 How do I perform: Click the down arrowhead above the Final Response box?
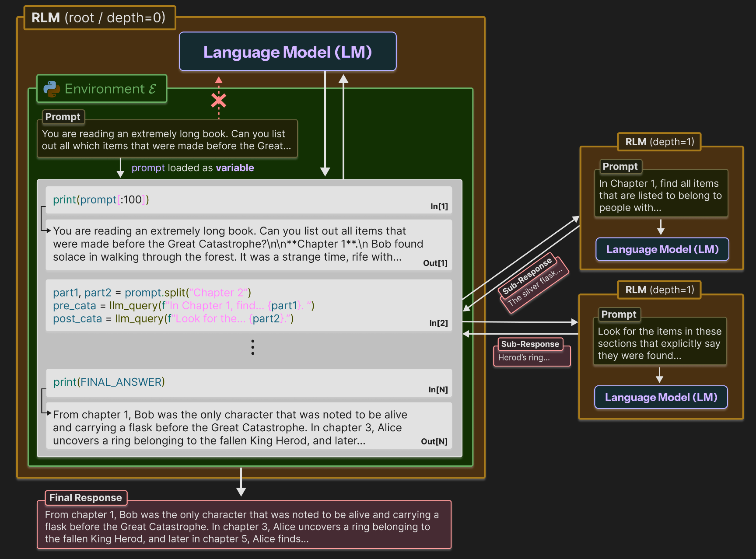click(241, 491)
